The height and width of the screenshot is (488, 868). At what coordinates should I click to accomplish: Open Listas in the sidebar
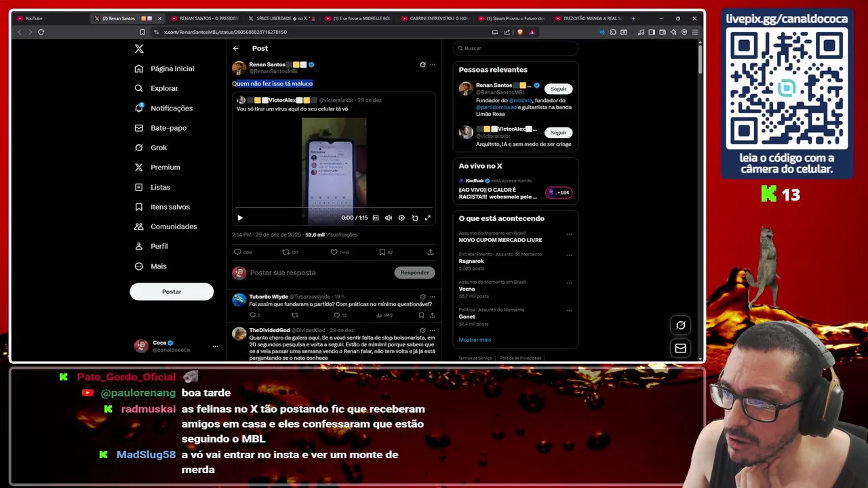[153, 187]
